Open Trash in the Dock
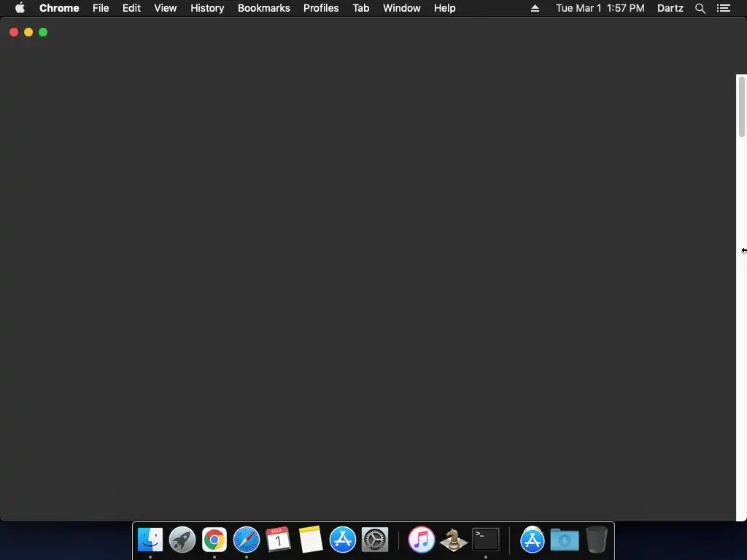 [597, 540]
